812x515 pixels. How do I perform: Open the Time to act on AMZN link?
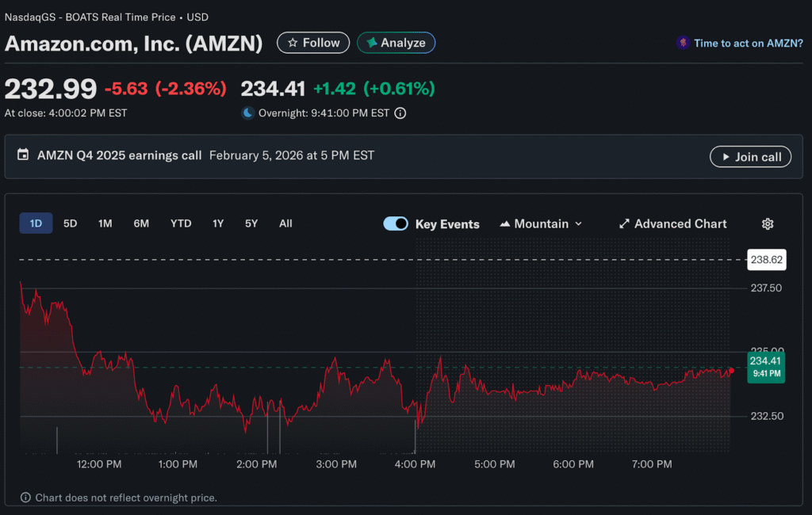748,44
